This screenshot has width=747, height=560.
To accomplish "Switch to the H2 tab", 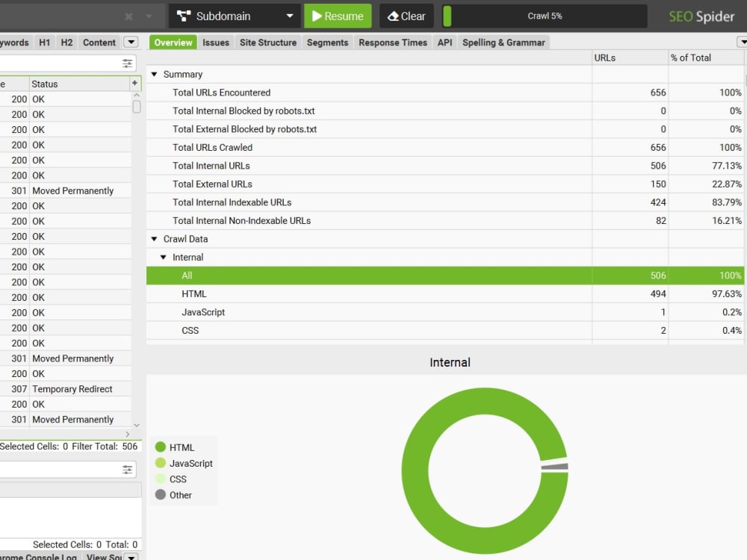I will [x=66, y=43].
